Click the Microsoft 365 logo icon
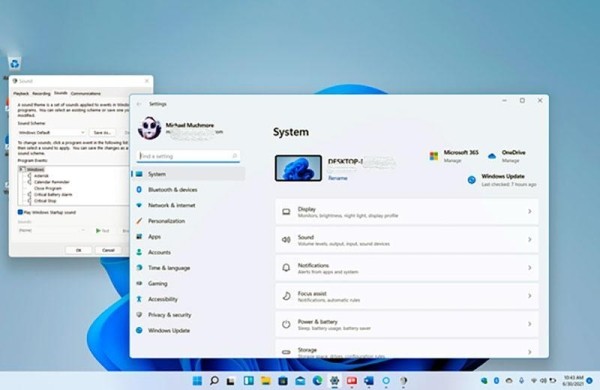 pos(434,156)
